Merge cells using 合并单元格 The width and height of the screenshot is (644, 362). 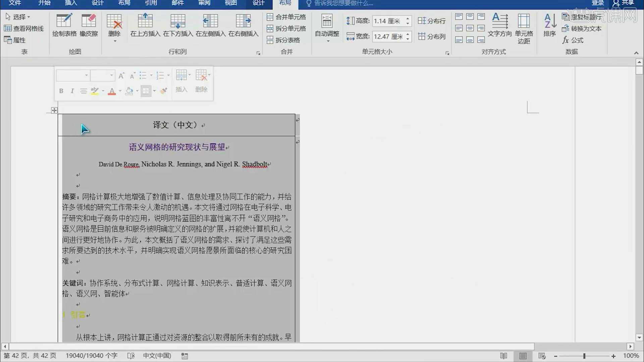click(287, 16)
